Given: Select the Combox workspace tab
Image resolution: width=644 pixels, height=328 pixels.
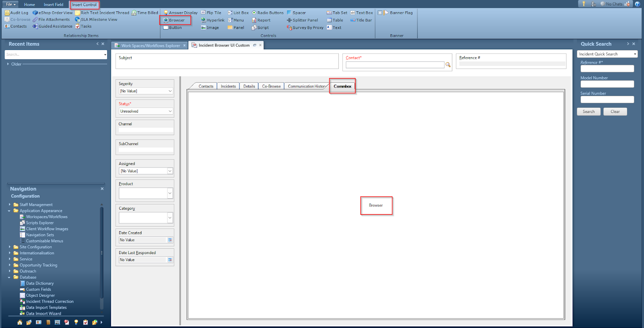Looking at the screenshot, I should pos(342,86).
